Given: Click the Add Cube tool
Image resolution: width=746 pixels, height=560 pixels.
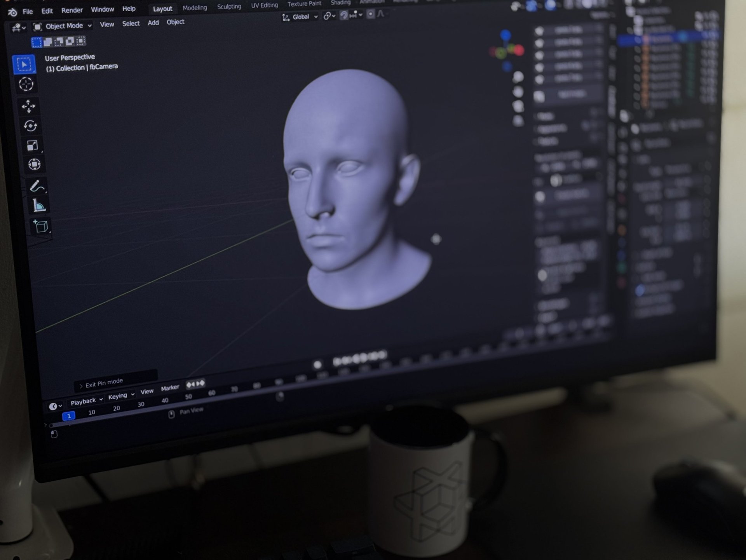Looking at the screenshot, I should coord(41,226).
